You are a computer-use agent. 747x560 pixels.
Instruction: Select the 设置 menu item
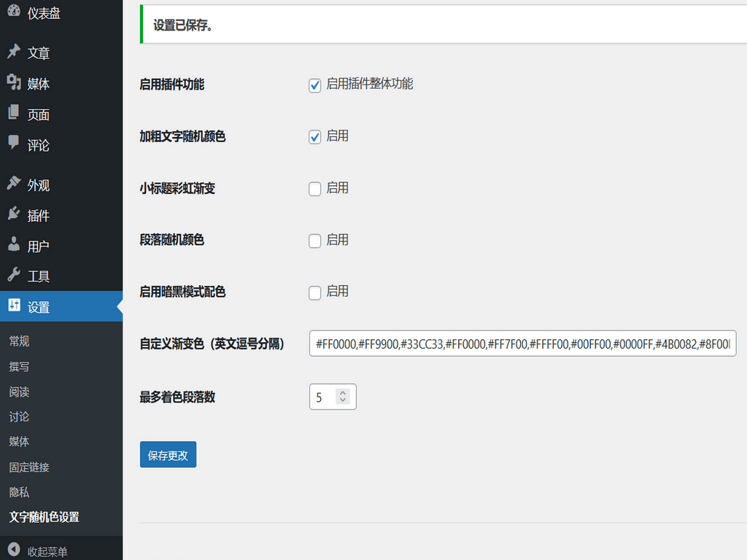tap(61, 306)
